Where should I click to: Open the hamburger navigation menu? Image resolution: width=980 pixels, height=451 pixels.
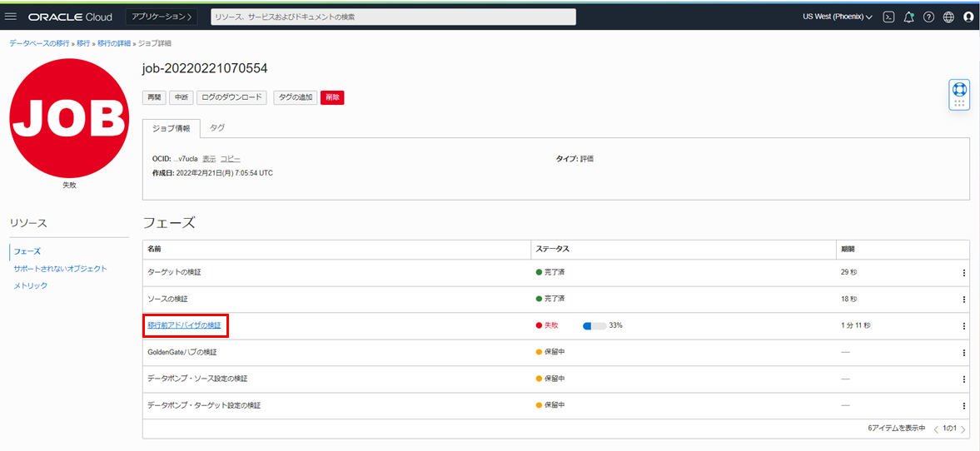point(12,17)
